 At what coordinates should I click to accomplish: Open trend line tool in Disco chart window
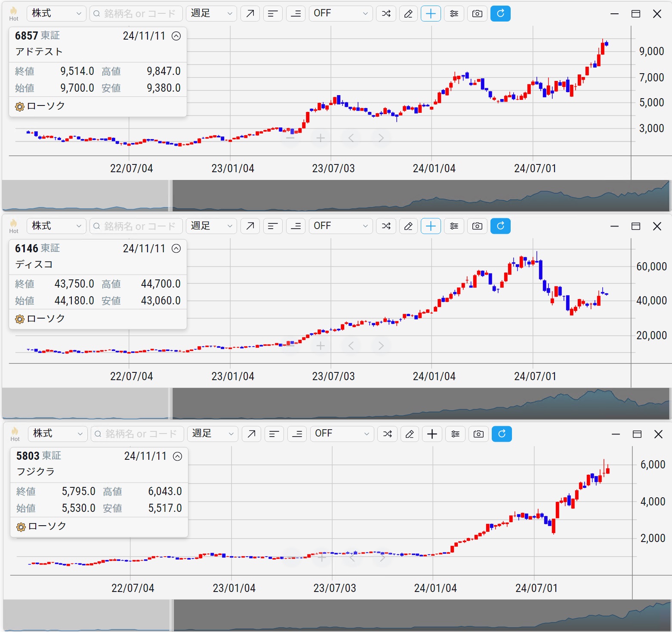pyautogui.click(x=250, y=226)
